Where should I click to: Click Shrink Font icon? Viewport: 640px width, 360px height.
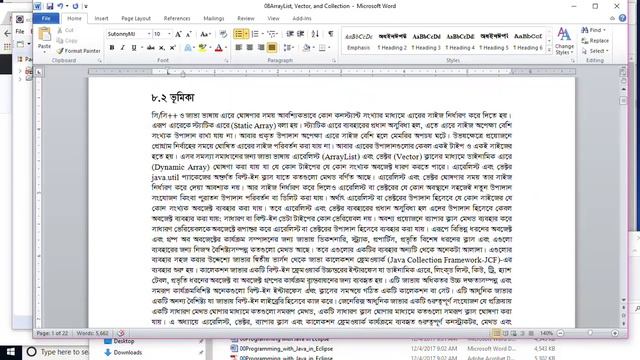point(189,34)
